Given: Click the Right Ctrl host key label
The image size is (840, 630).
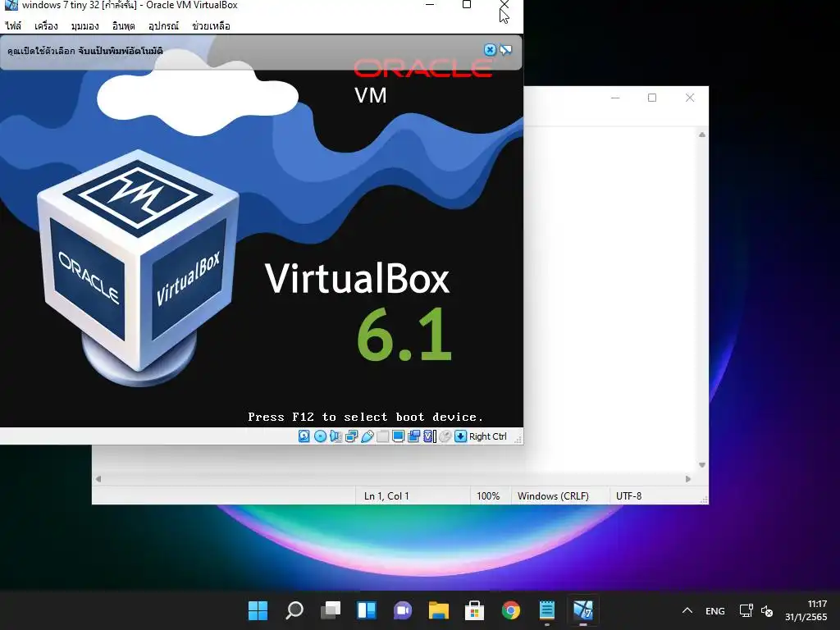Looking at the screenshot, I should pos(487,436).
